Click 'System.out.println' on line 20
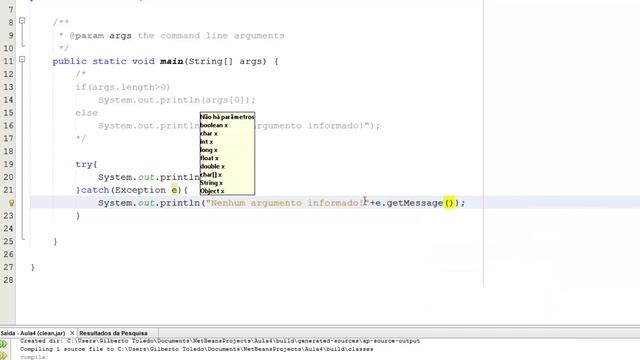640x360 pixels. click(x=149, y=177)
